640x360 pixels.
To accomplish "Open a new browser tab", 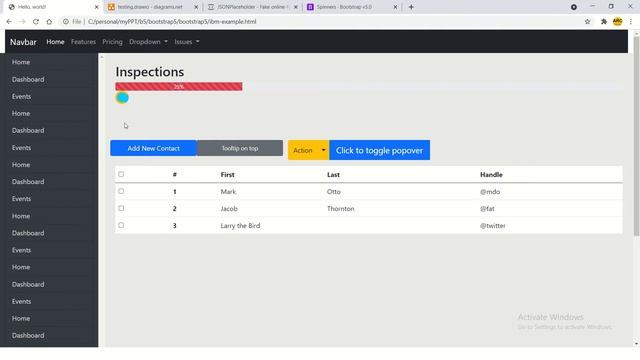I will [x=411, y=7].
